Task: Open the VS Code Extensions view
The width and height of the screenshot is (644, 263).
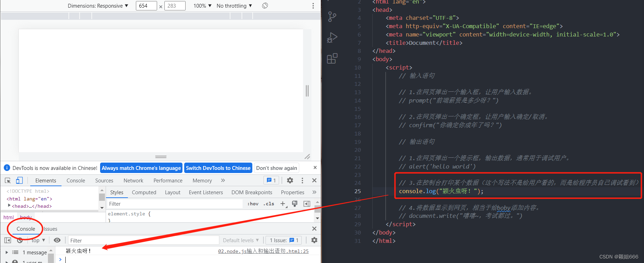Action: (332, 58)
